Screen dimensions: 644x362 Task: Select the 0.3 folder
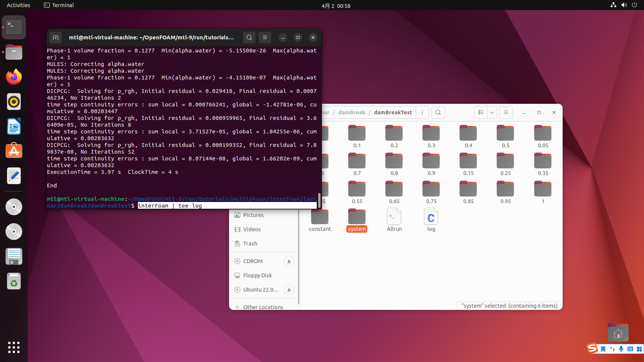(x=431, y=136)
